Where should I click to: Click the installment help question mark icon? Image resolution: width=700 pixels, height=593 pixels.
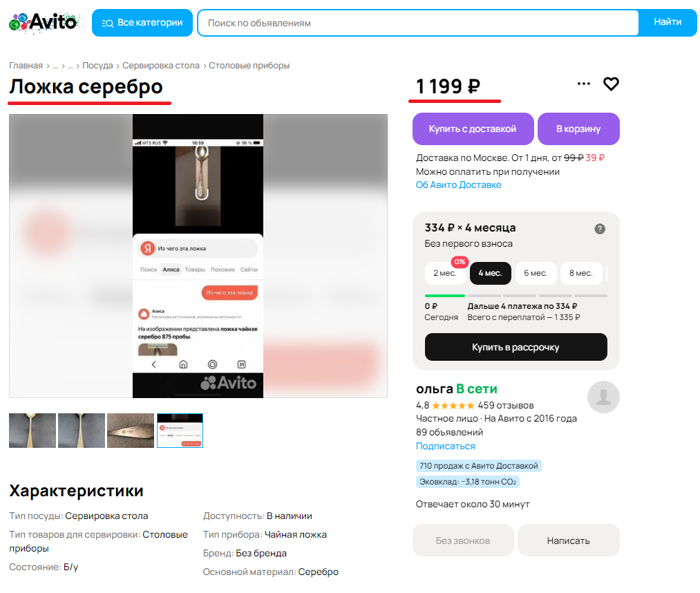coord(600,229)
